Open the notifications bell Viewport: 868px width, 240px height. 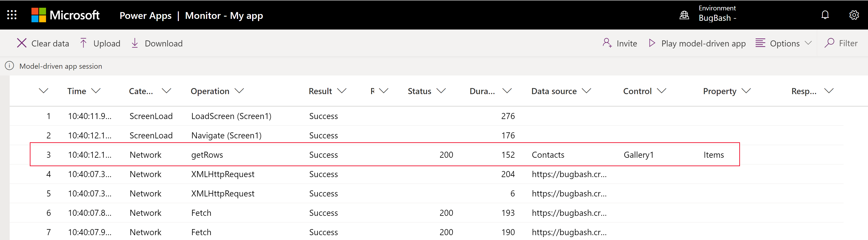click(825, 15)
